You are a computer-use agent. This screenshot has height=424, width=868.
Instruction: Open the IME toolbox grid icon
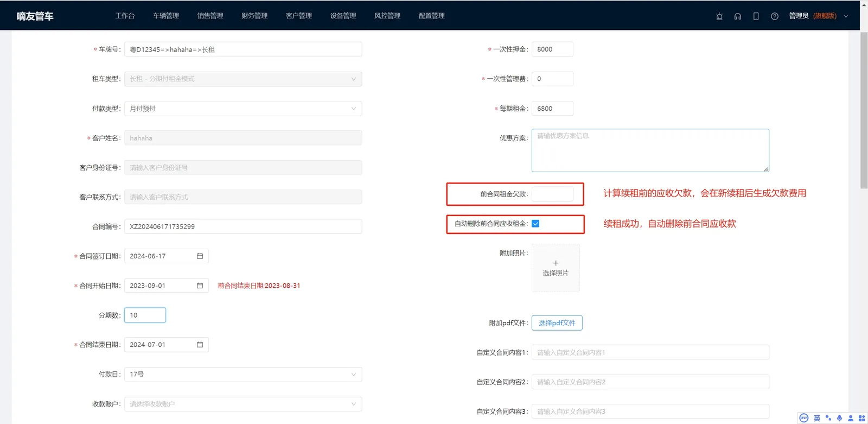[x=861, y=418]
